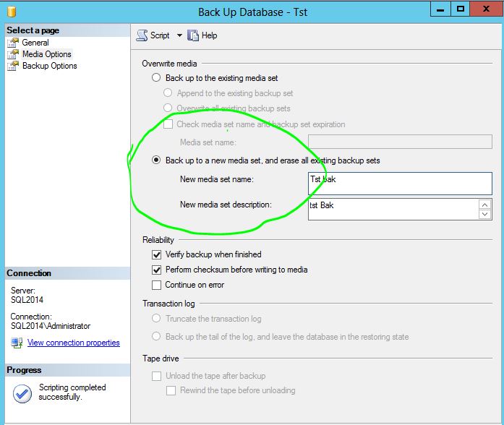Open the Script dropdown arrow

(x=179, y=35)
